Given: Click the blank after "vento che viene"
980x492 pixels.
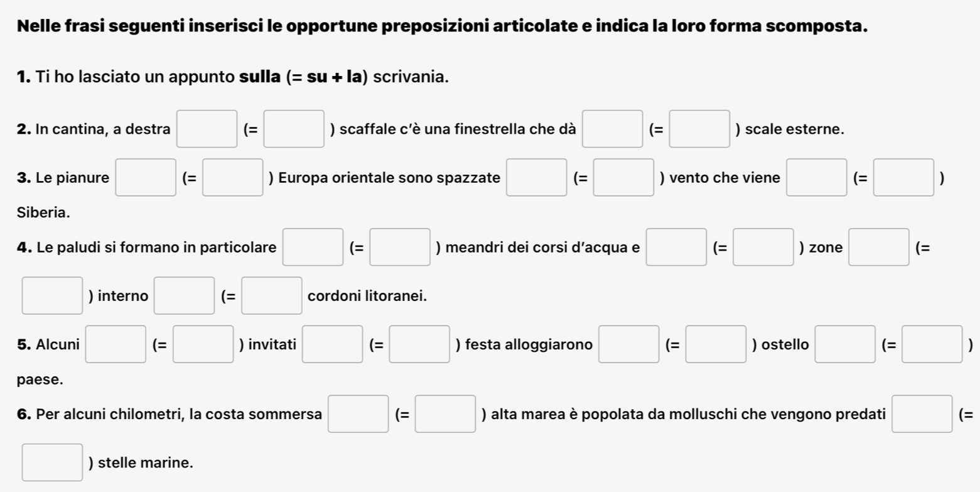Looking at the screenshot, I should [816, 177].
